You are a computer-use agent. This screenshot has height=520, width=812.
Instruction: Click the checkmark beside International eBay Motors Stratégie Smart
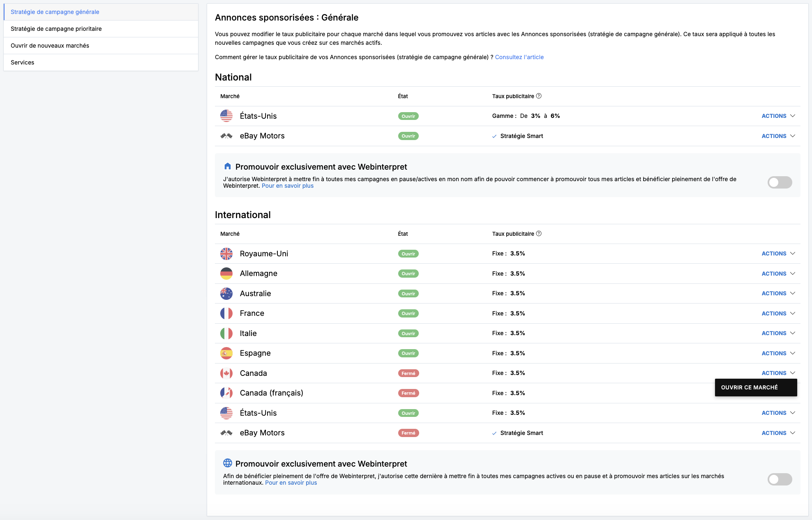[x=494, y=433]
